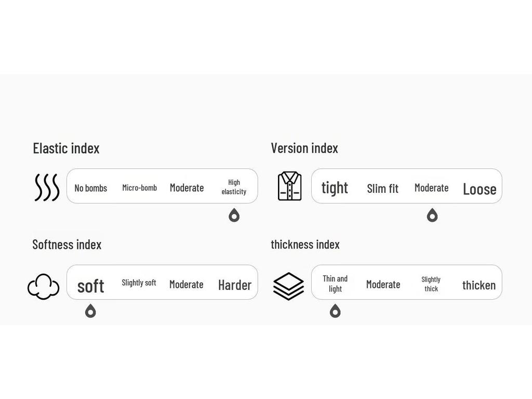Viewport: 532px width, 399px height.
Task: Click the droplet marker under High elasticity
Action: (x=234, y=215)
